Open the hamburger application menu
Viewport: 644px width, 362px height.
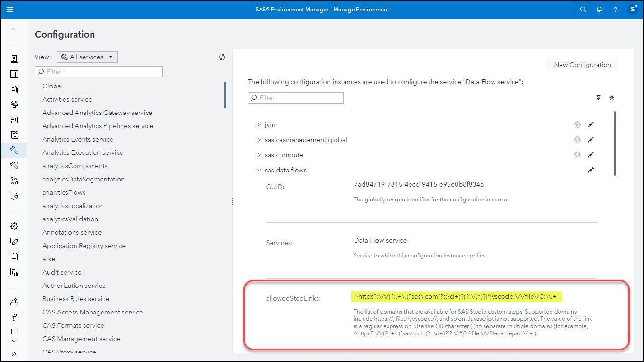point(10,9)
